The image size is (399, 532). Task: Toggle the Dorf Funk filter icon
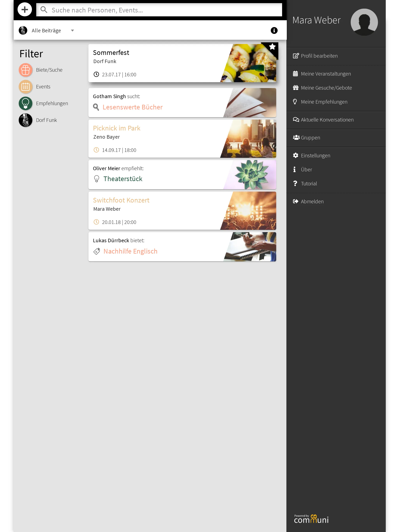(x=26, y=120)
